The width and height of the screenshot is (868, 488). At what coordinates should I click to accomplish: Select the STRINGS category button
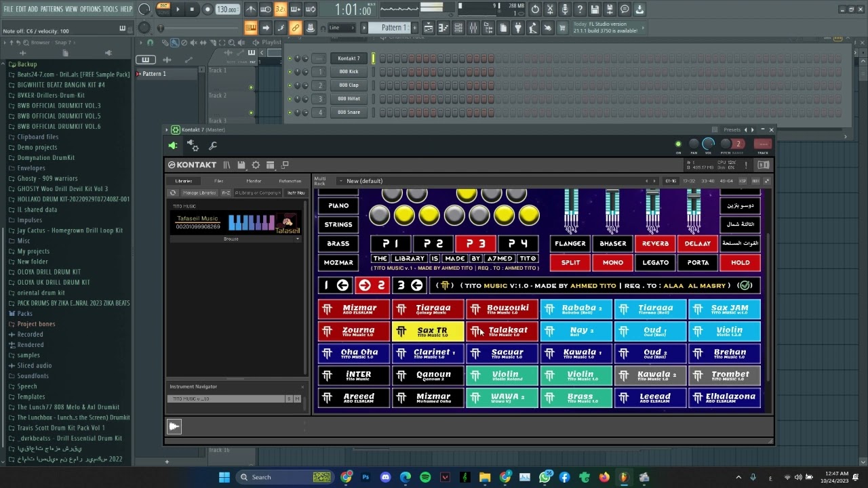338,224
